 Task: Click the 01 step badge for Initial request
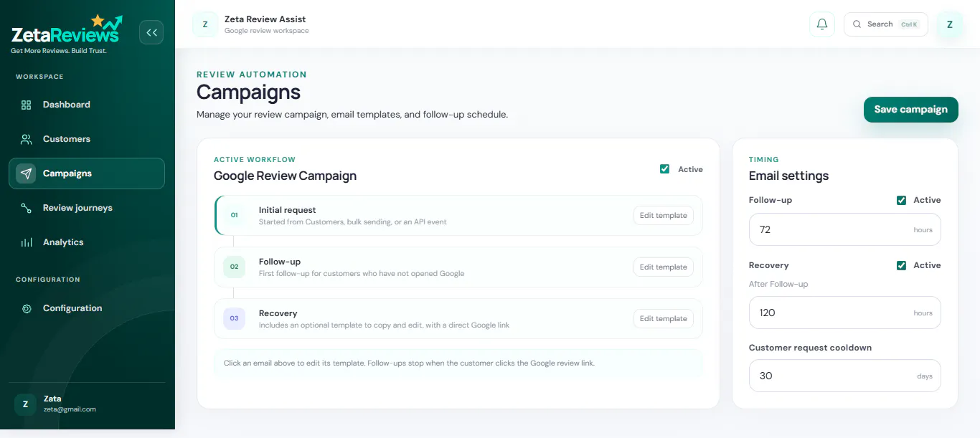click(234, 215)
